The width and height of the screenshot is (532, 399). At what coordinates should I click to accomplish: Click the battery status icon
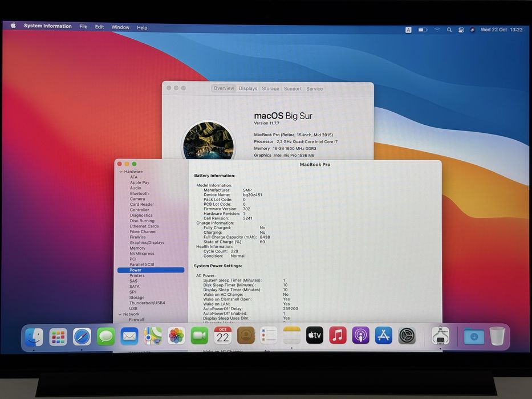pos(423,30)
